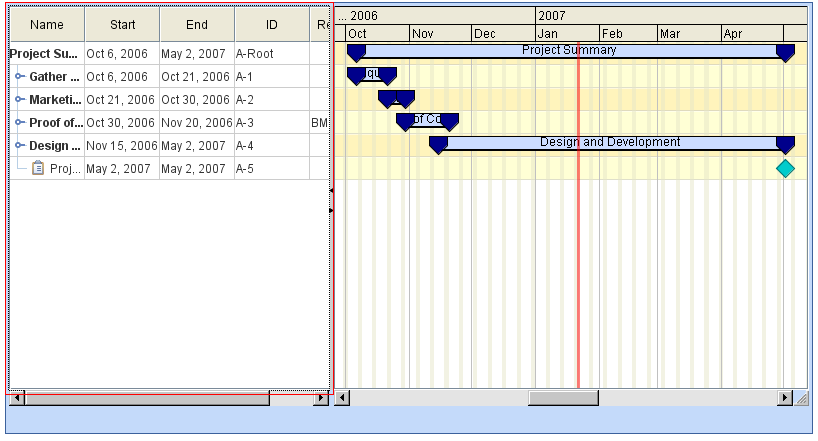Click the clipboard icon beside the Proj... task

point(38,169)
